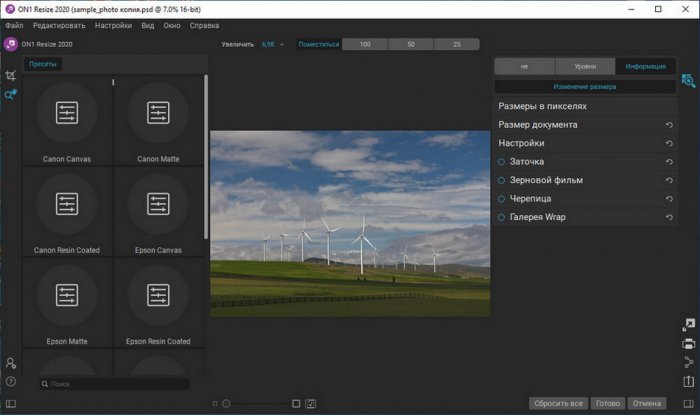Viewport: 700px width, 415px height.
Task: Open the Файл menu
Action: click(14, 25)
